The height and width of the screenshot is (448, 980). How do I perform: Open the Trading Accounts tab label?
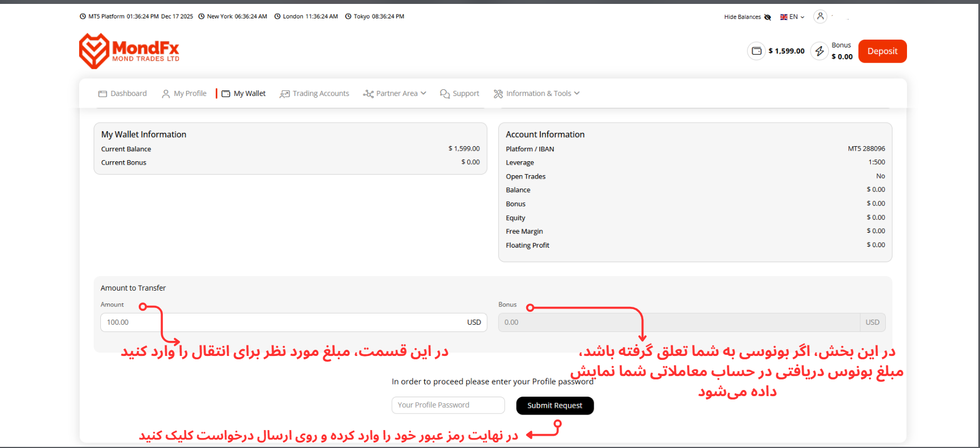point(321,94)
